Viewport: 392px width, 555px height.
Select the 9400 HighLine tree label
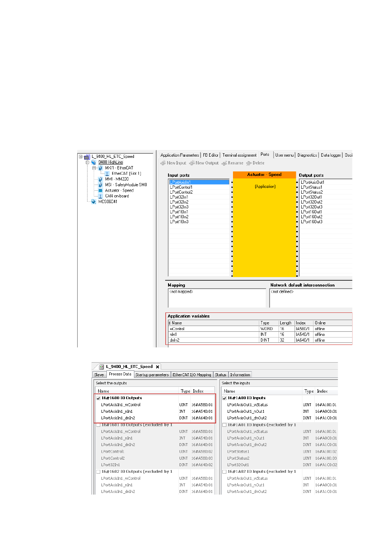click(111, 162)
